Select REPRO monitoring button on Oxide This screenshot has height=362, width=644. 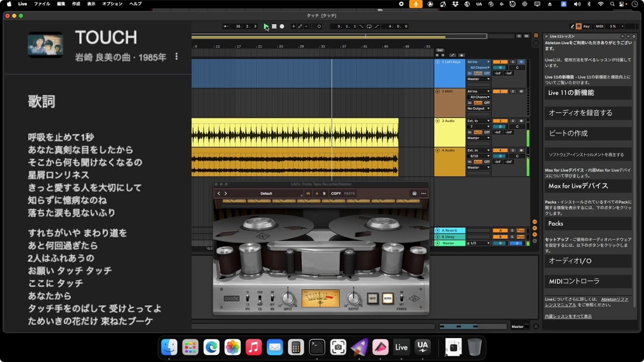coord(387,298)
